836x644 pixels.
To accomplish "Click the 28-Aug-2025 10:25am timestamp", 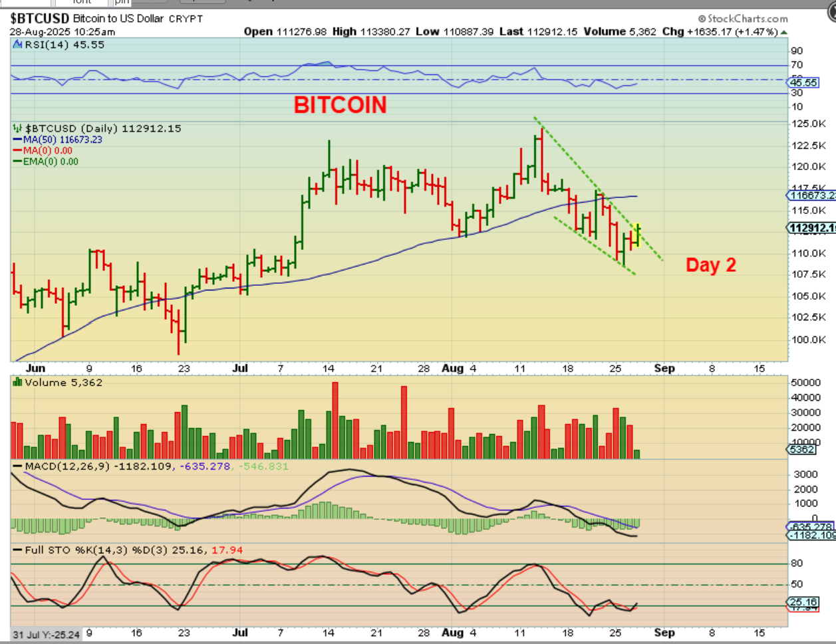I will (x=63, y=31).
